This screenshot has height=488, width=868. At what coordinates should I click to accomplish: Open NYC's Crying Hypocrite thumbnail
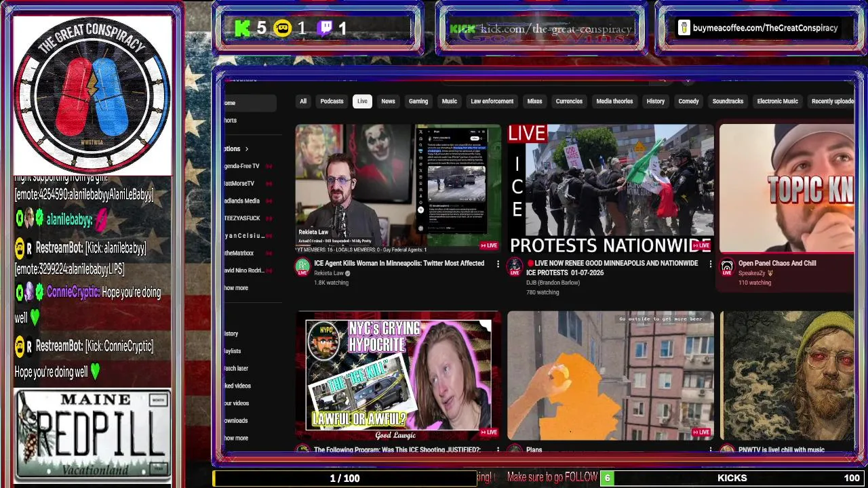[x=398, y=376]
